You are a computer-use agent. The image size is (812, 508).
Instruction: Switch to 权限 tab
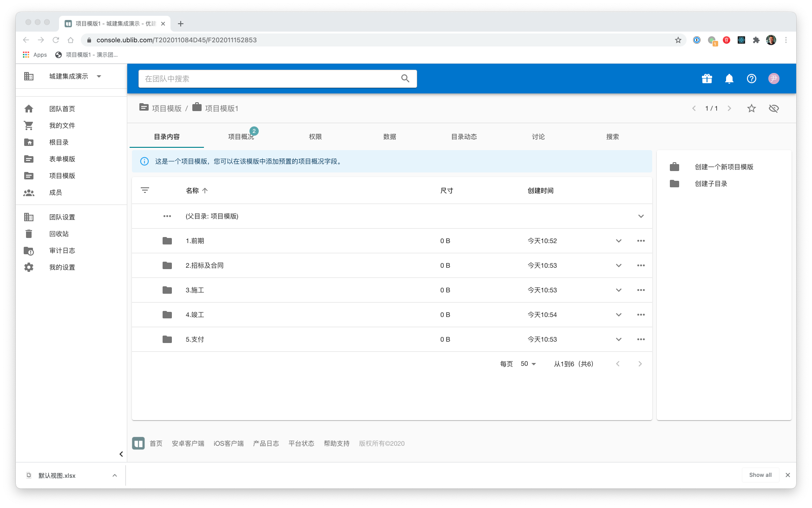tap(315, 137)
